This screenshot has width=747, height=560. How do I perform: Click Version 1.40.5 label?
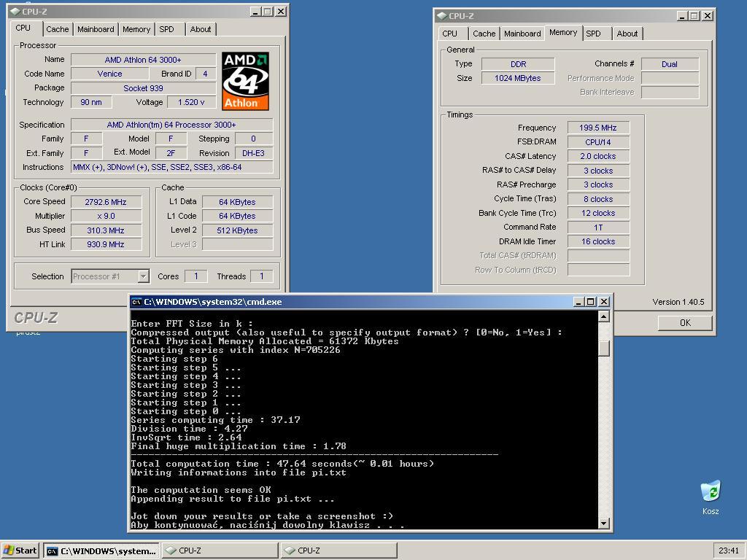click(678, 302)
